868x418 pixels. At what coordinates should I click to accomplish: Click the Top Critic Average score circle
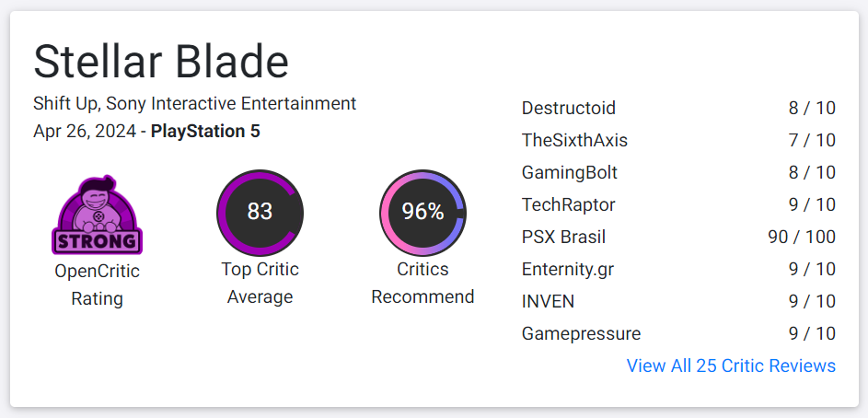pos(260,212)
